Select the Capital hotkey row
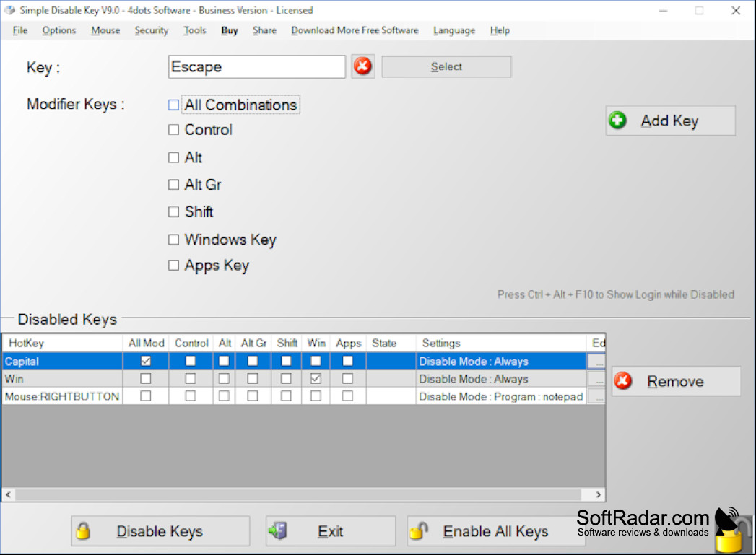 point(304,361)
